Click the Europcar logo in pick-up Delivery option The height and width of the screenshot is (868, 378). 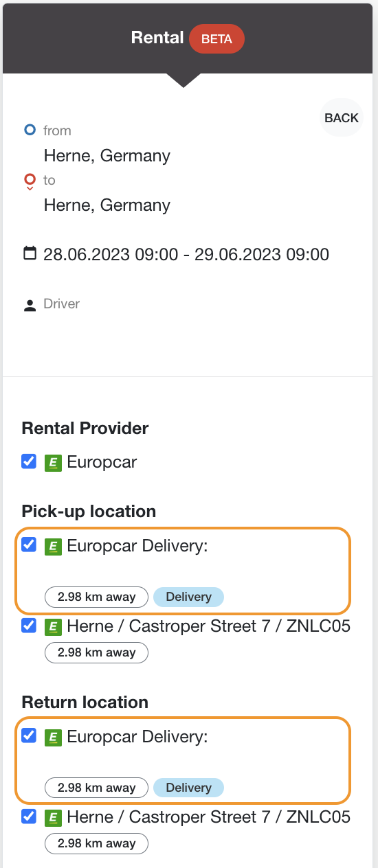pyautogui.click(x=54, y=547)
